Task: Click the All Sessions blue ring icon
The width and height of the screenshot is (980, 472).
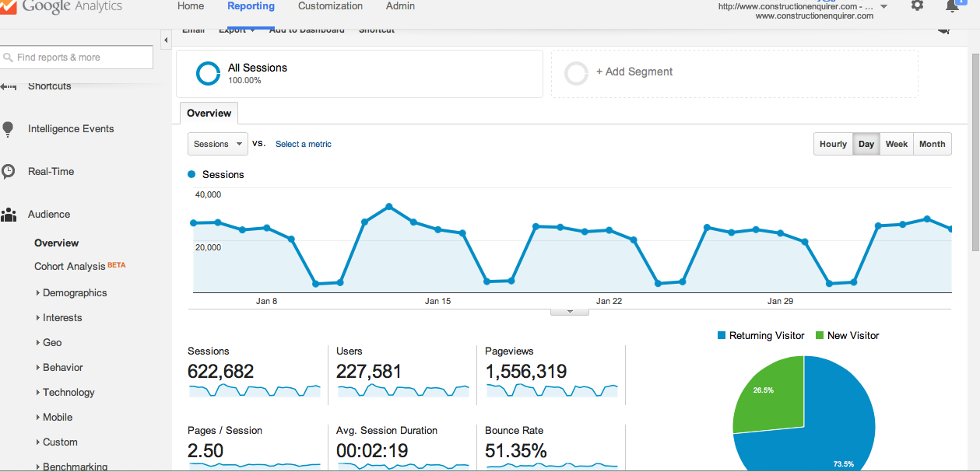Action: pyautogui.click(x=209, y=74)
